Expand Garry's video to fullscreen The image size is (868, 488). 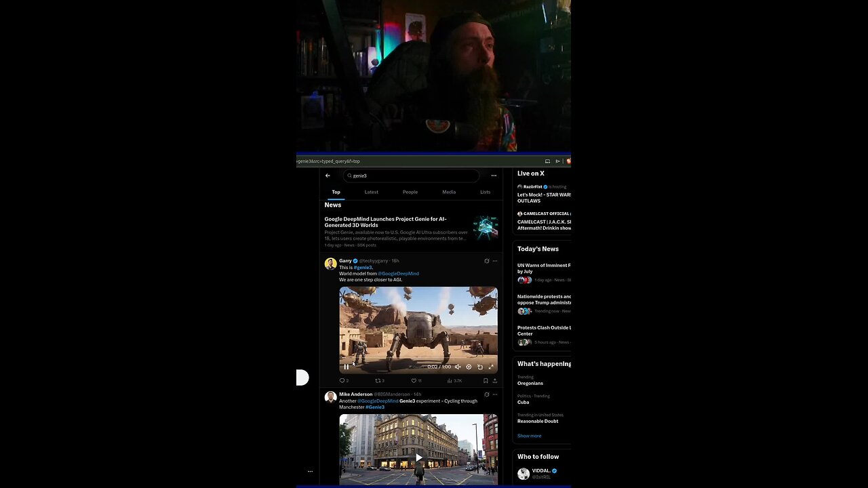[x=491, y=367]
